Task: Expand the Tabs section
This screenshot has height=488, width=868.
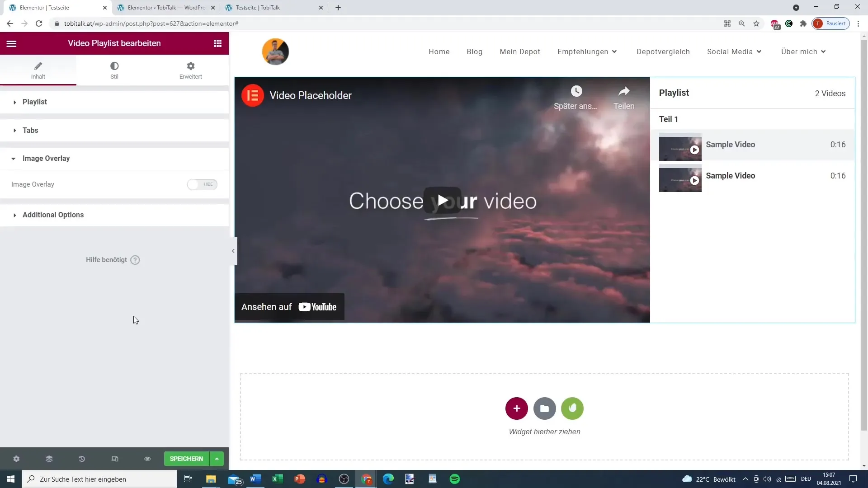Action: coord(30,130)
